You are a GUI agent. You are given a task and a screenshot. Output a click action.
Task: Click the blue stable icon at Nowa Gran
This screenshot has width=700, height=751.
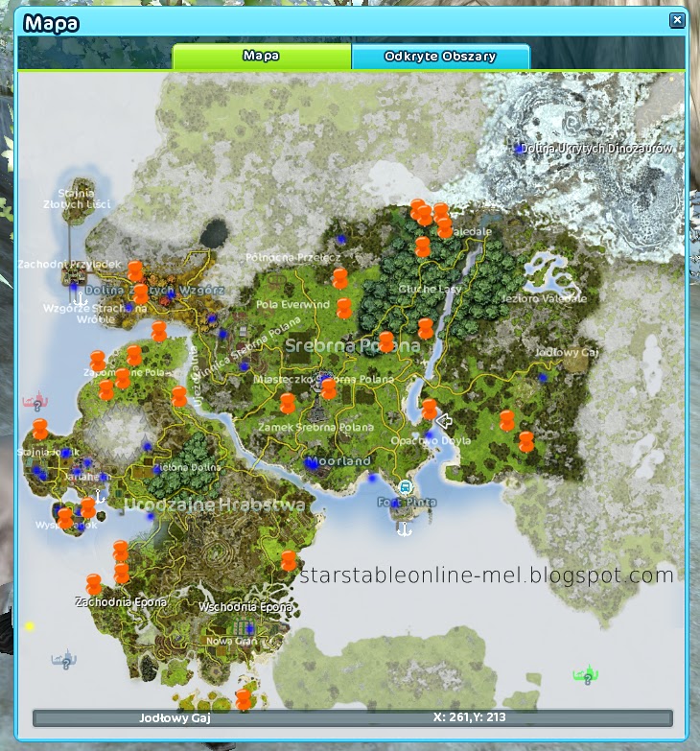247,628
